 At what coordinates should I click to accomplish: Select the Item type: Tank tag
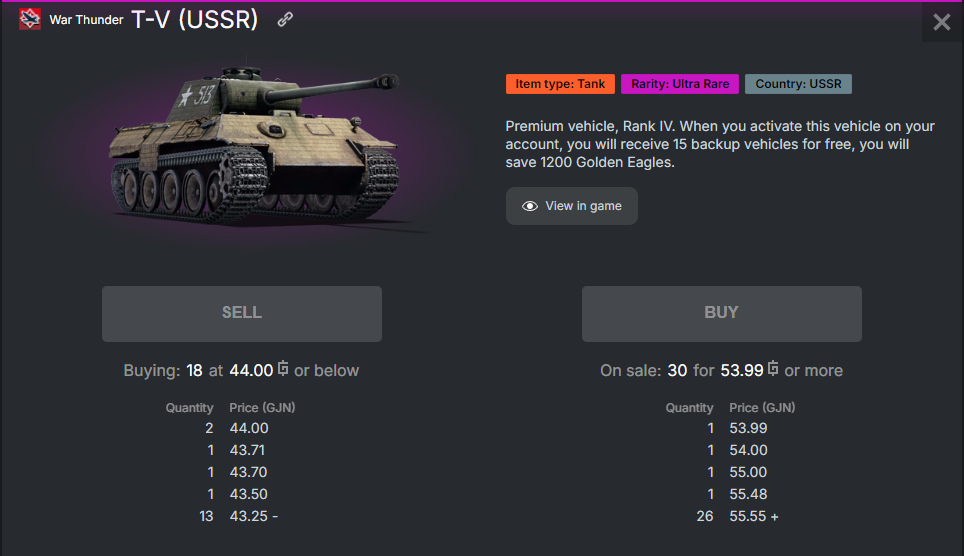560,84
